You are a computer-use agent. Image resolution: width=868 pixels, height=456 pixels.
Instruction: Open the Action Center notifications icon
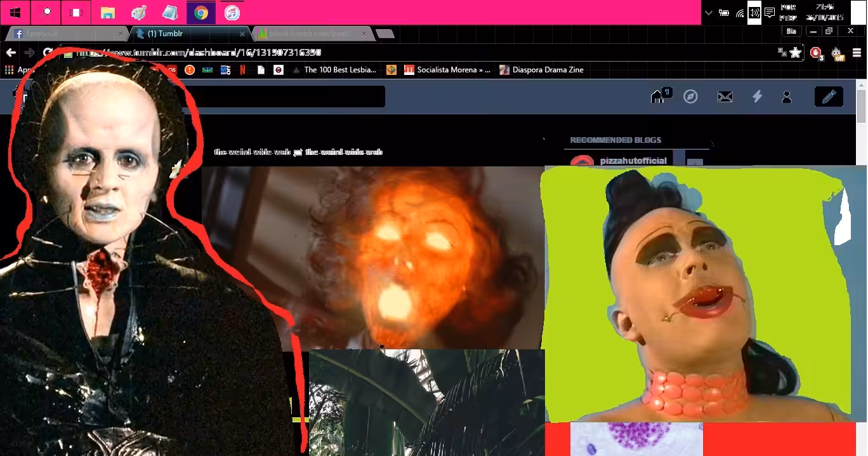tap(770, 13)
